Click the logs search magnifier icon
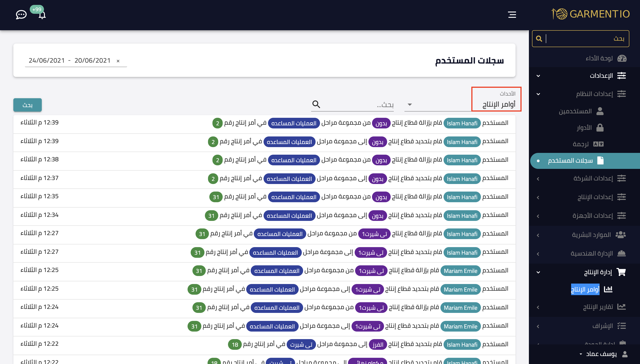The width and height of the screenshot is (640, 364). tap(316, 104)
